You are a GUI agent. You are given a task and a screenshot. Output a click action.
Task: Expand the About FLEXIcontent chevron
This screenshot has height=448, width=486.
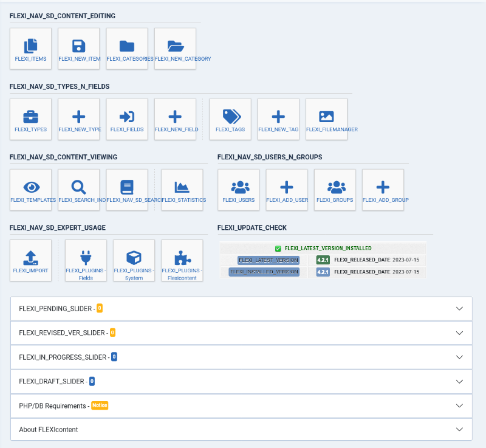459,429
